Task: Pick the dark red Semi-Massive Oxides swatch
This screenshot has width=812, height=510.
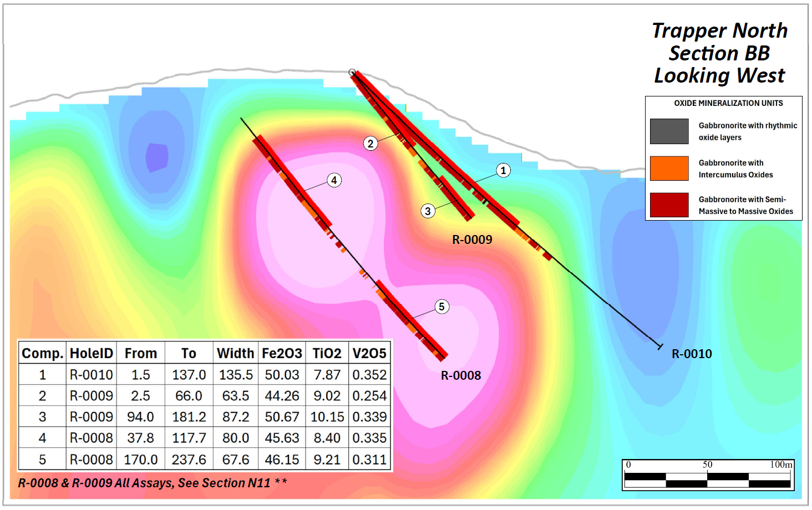Action: click(x=669, y=205)
